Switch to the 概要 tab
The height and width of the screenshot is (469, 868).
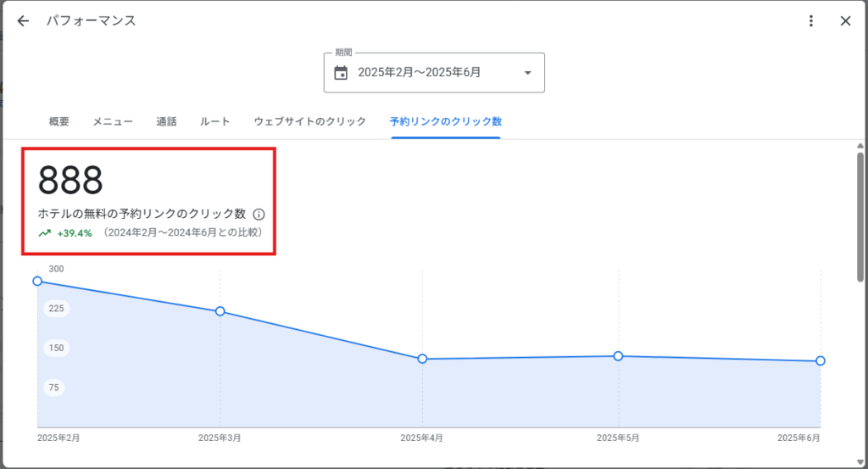(59, 121)
